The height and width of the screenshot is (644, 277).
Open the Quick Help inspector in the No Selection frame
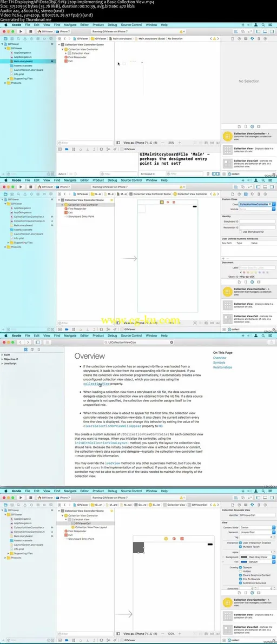tap(239, 38)
